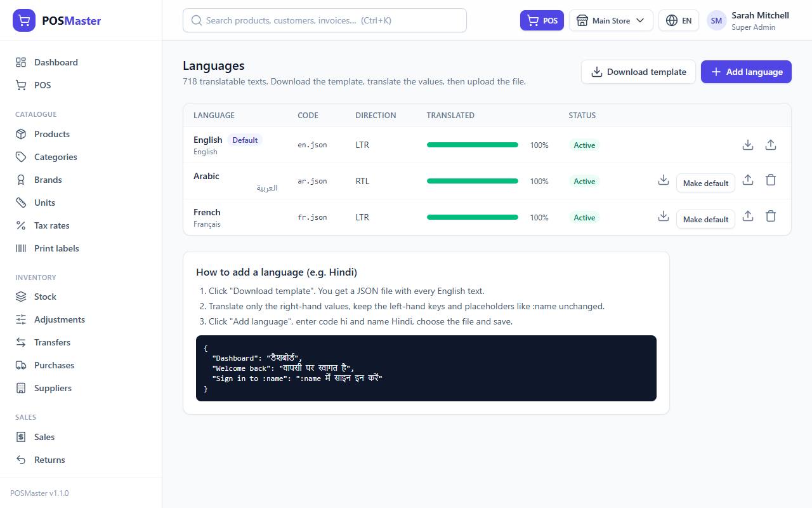Image resolution: width=812 pixels, height=508 pixels.
Task: Open Suppliers in the sidebar
Action: pos(81,388)
